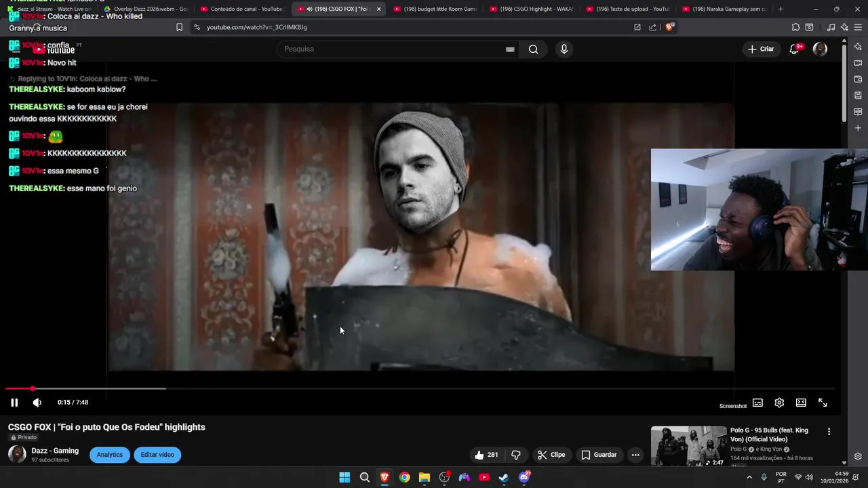This screenshot has width=868, height=488.
Task: Start voice search with the microphone
Action: (x=564, y=49)
